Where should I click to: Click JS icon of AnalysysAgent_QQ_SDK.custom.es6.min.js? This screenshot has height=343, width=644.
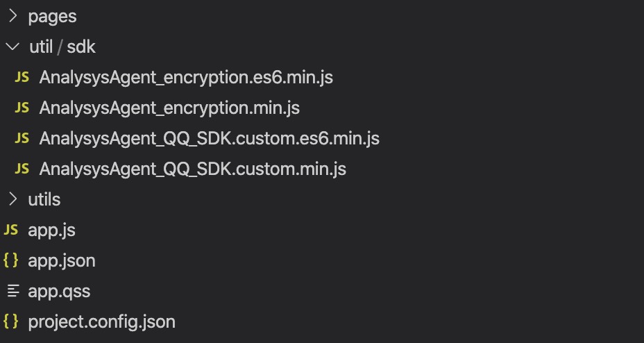[x=22, y=138]
